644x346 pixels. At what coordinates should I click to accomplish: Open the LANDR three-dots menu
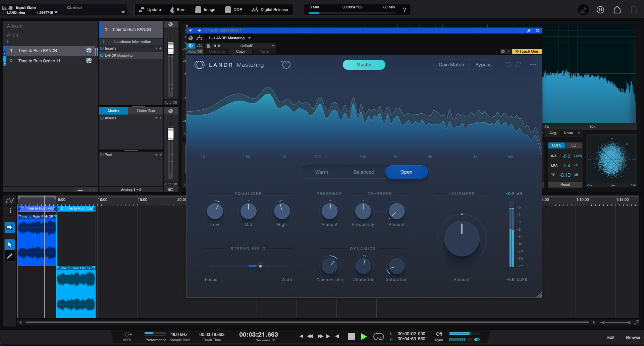pos(533,65)
